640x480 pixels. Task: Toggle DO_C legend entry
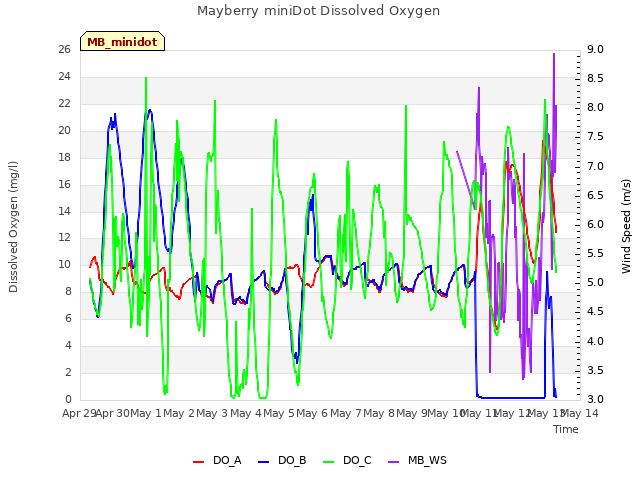click(x=347, y=460)
